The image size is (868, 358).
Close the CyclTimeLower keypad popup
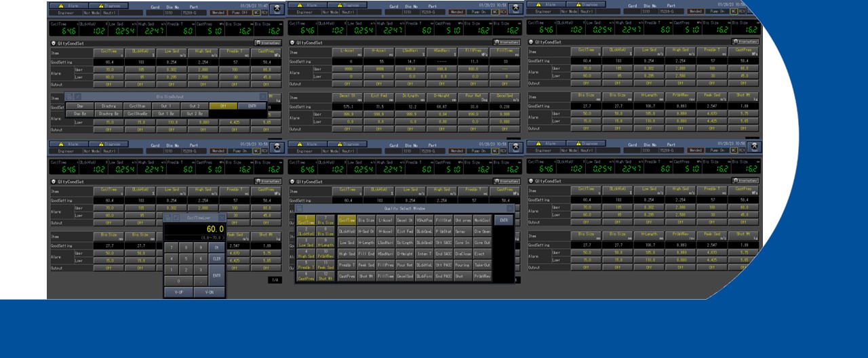[222, 218]
